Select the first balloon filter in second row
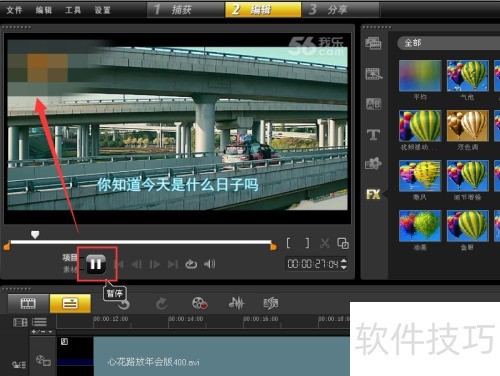 (x=420, y=126)
